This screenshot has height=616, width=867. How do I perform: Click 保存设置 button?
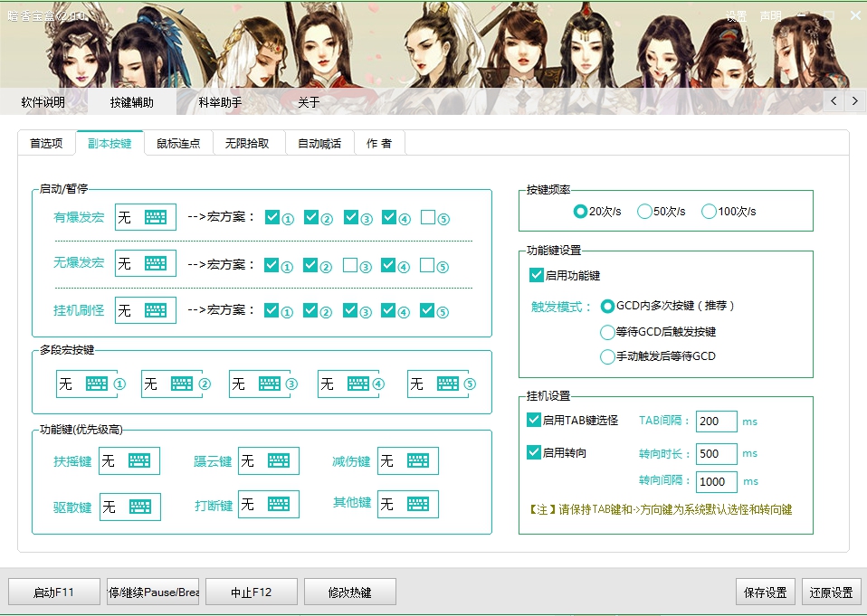click(x=765, y=592)
